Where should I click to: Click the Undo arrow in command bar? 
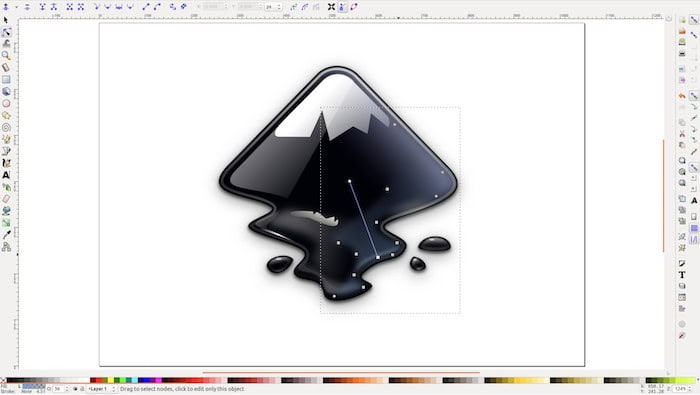(682, 96)
